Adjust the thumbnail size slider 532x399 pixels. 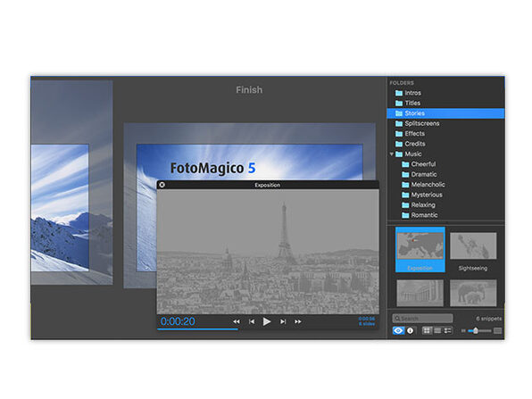pyautogui.click(x=476, y=330)
